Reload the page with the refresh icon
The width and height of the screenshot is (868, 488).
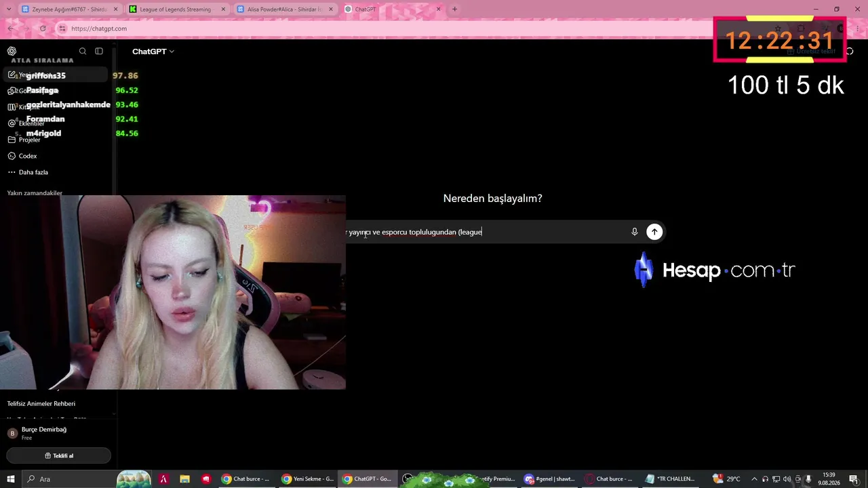(x=43, y=28)
